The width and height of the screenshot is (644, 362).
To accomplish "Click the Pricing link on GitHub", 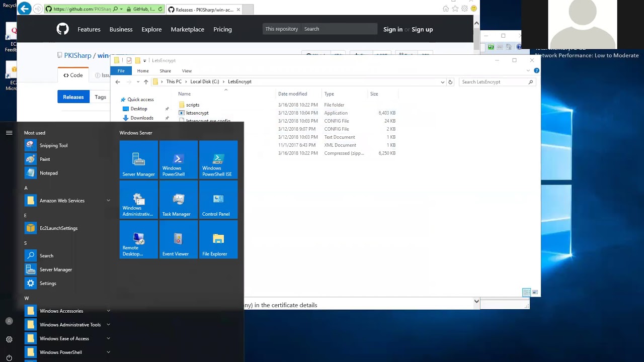I will [x=222, y=29].
